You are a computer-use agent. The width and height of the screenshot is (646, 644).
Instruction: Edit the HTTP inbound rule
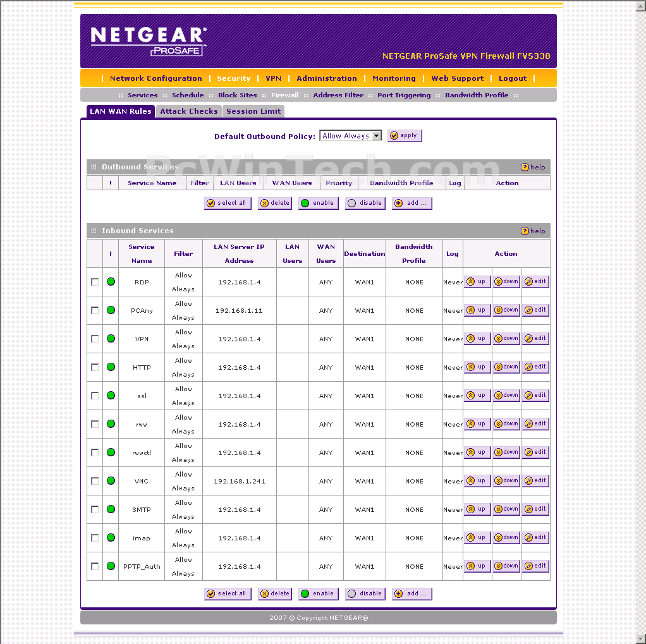coord(535,367)
